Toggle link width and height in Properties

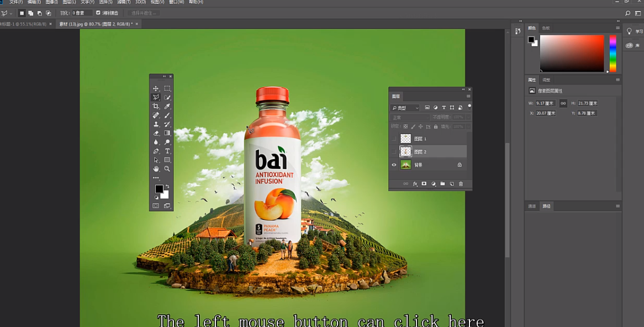pos(563,103)
